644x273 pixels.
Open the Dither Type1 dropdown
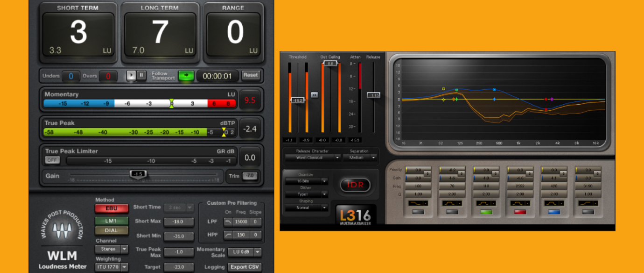tap(307, 194)
